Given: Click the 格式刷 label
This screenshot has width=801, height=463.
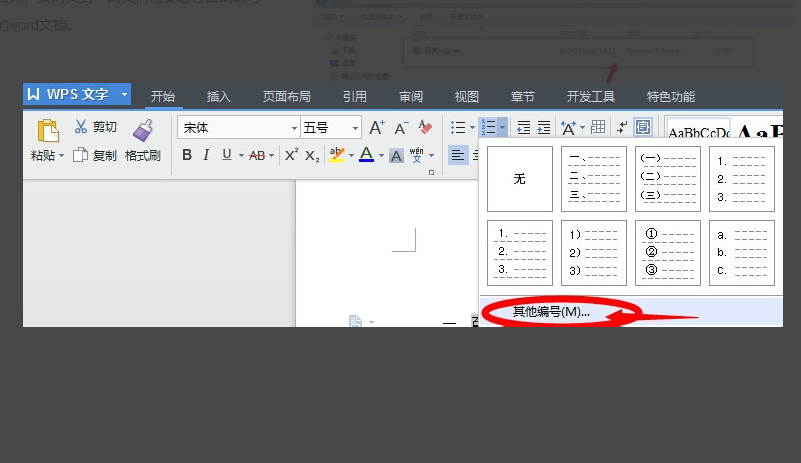Looking at the screenshot, I should [x=143, y=155].
